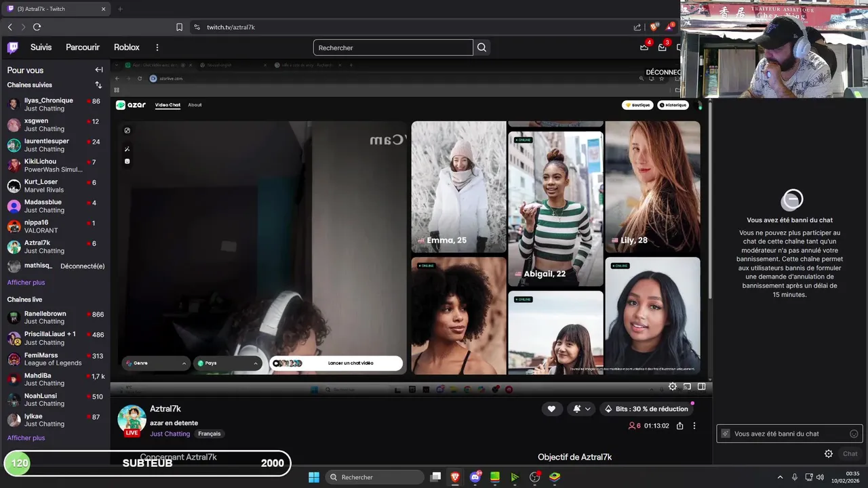
Task: Follow Aztral7k with the heart button
Action: (x=551, y=409)
